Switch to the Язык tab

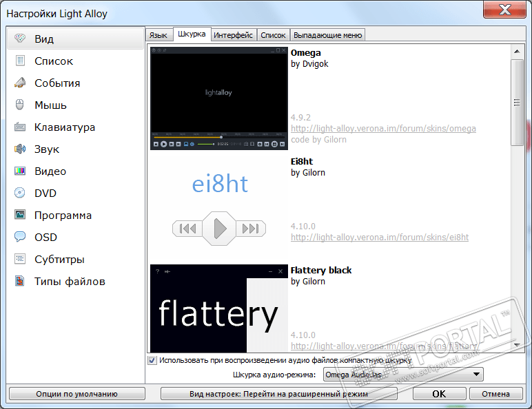158,35
